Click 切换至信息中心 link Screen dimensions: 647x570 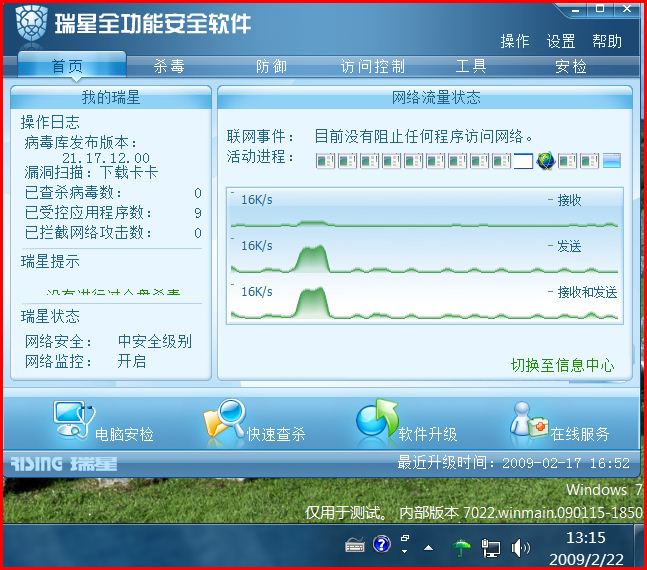coord(562,365)
